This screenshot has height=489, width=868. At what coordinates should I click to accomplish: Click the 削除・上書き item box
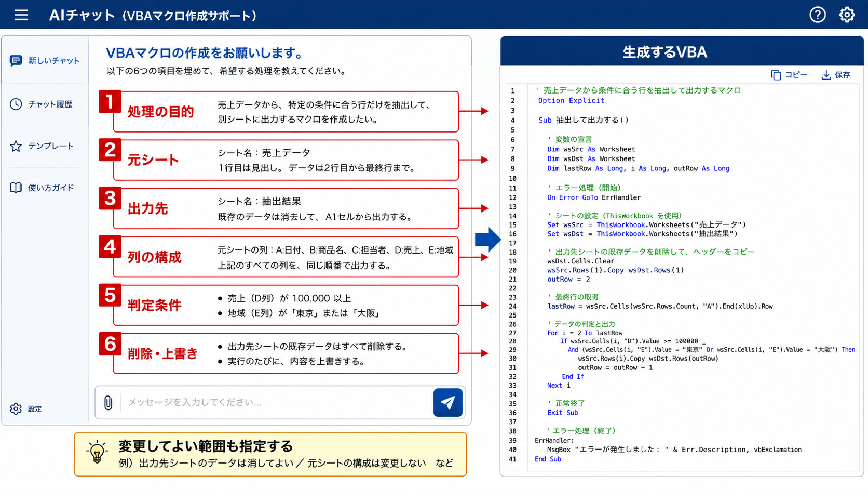point(286,353)
